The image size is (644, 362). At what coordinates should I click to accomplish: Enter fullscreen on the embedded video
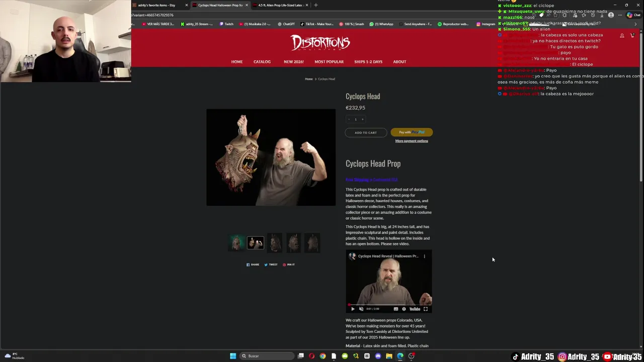pyautogui.click(x=426, y=309)
